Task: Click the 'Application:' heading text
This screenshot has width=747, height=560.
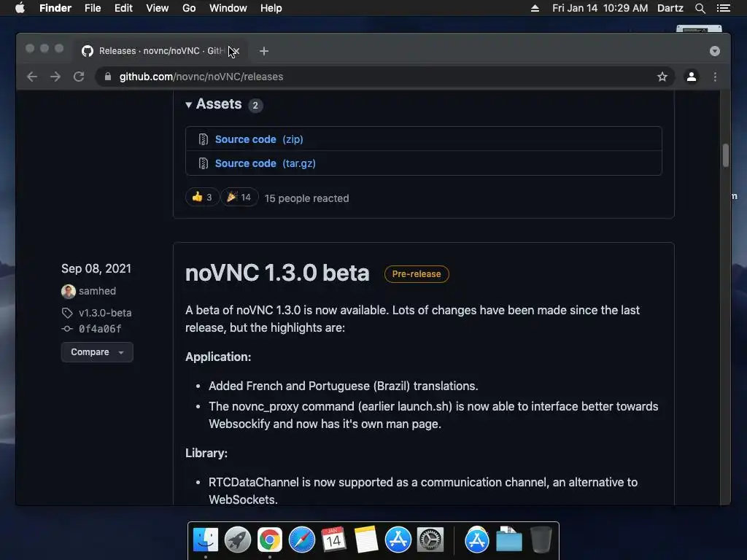Action: pos(218,357)
